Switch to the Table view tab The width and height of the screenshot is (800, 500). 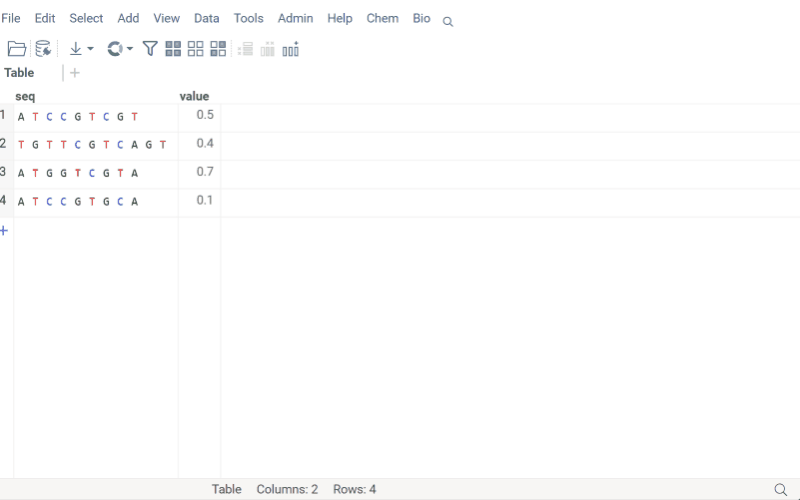[19, 72]
